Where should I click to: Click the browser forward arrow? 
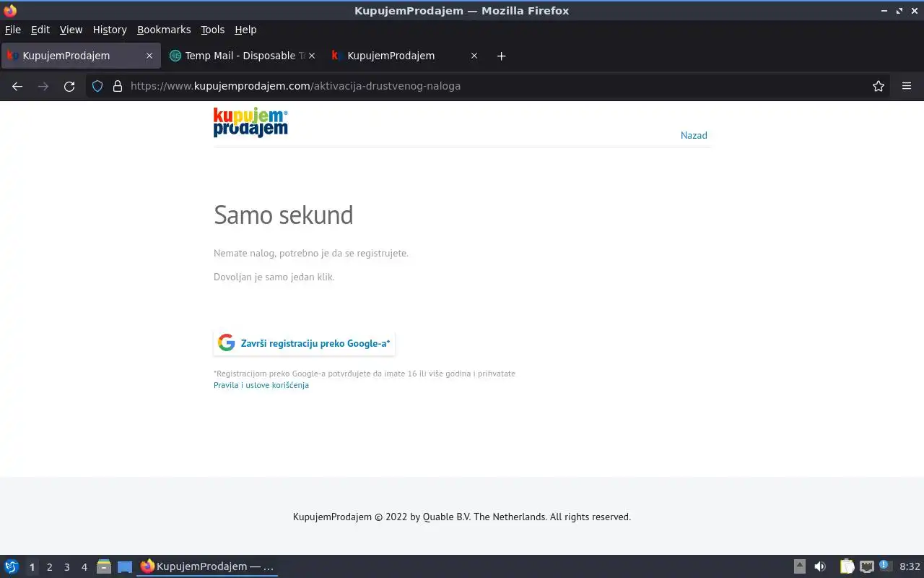click(x=43, y=86)
